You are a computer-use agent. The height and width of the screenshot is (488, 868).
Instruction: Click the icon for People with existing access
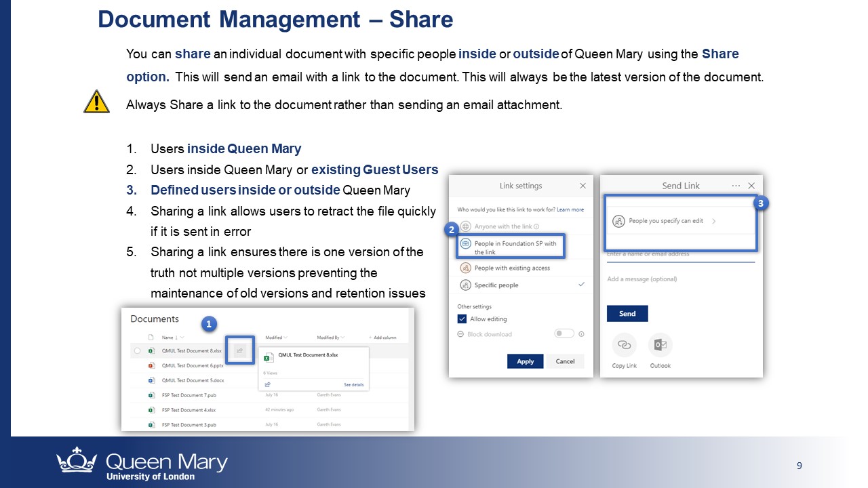[465, 268]
